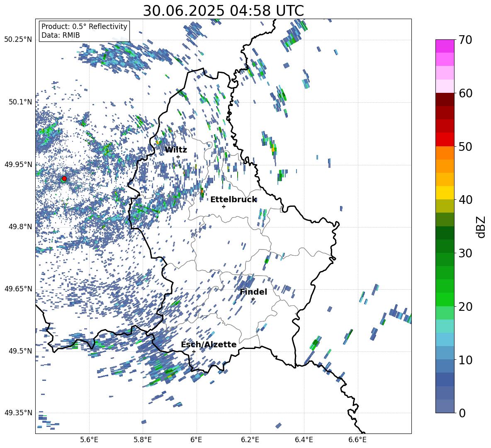The width and height of the screenshot is (491, 448).
Task: Click the Data: RMIB text
Action: coord(61,35)
